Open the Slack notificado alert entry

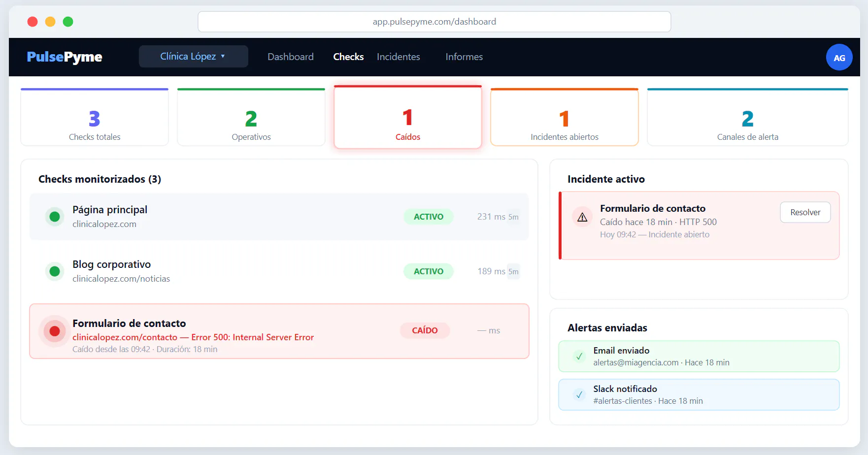click(699, 394)
